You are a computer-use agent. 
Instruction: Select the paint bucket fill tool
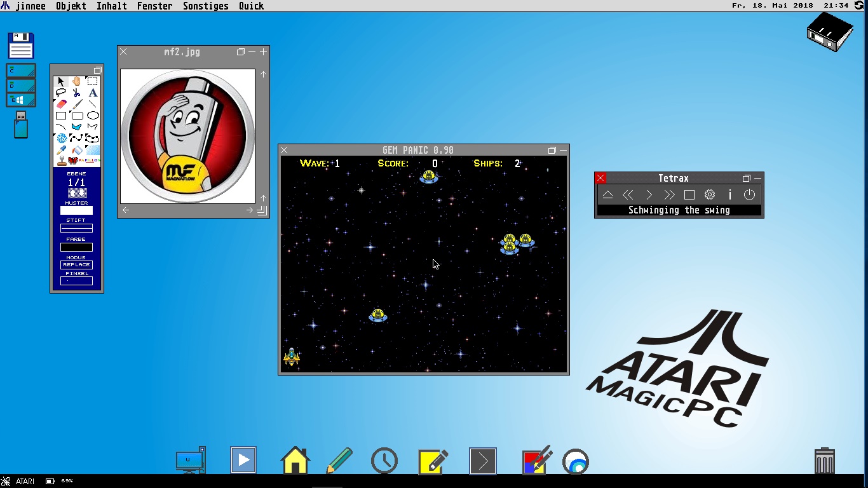tap(77, 150)
